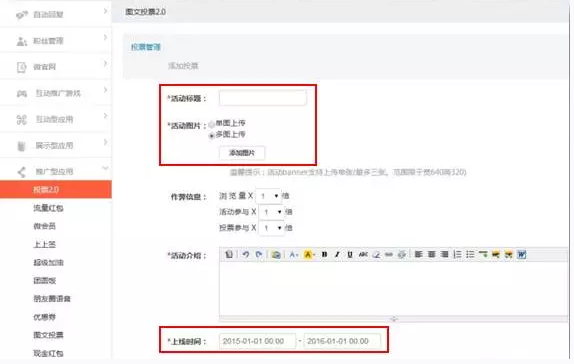This screenshot has height=364, width=574.
Task: Select the 多图上传 radio option
Action: coord(211,136)
